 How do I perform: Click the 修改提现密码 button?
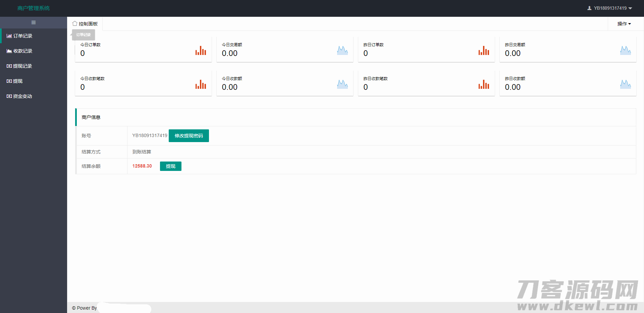[189, 136]
